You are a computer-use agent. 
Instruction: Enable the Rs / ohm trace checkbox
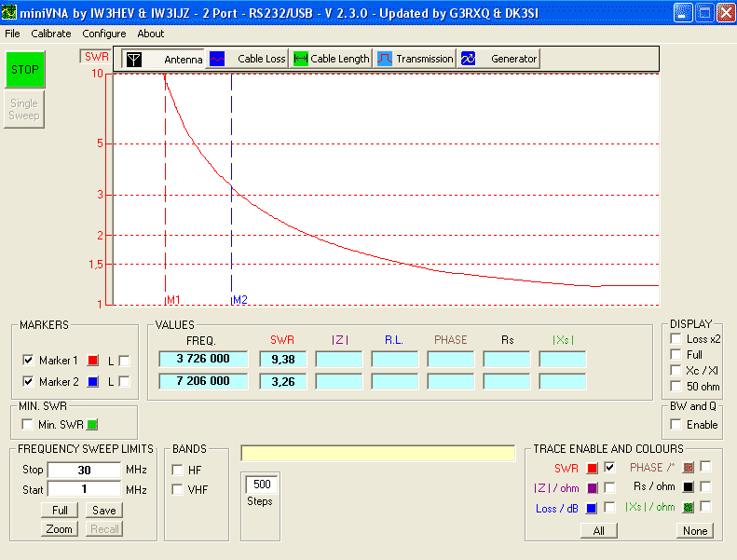[x=705, y=486]
